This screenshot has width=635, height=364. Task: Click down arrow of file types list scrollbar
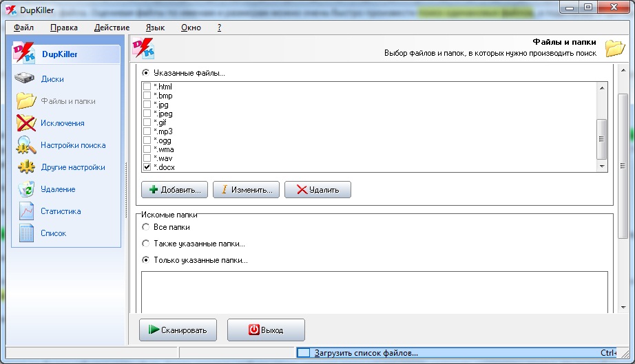click(x=602, y=167)
